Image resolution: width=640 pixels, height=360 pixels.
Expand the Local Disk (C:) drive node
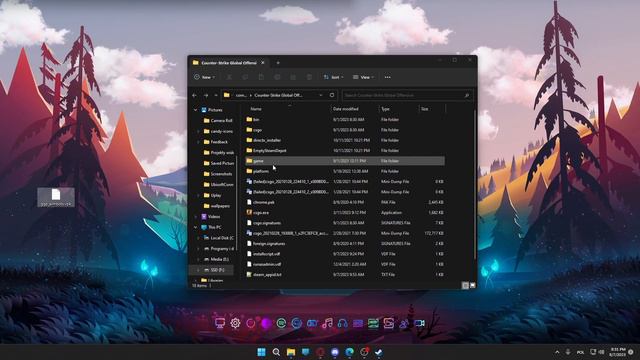click(x=198, y=238)
